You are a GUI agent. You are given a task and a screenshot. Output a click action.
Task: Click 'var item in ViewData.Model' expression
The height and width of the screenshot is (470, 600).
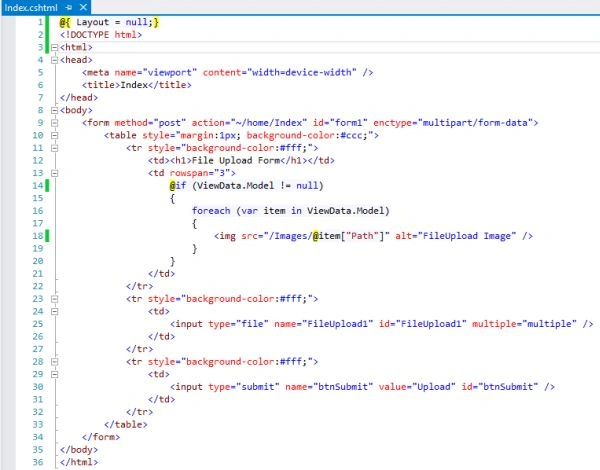(x=313, y=211)
